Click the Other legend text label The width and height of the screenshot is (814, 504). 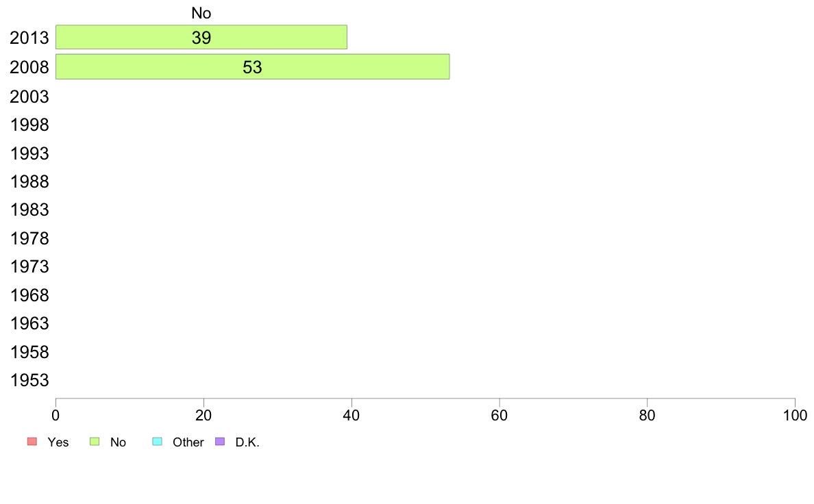point(188,442)
